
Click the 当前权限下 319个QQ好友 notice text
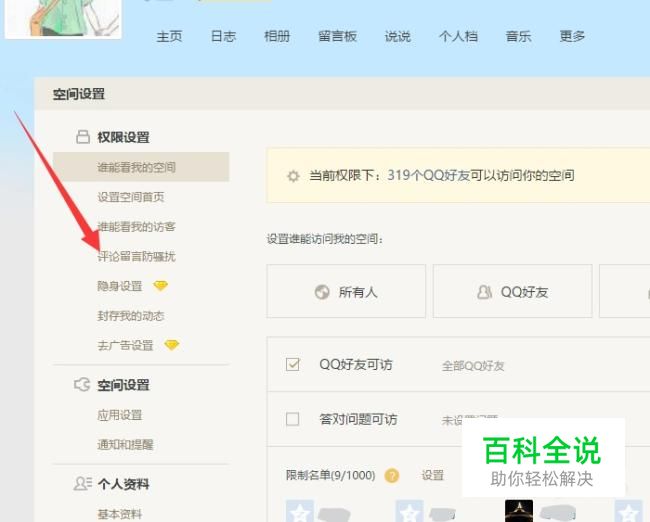point(442,175)
